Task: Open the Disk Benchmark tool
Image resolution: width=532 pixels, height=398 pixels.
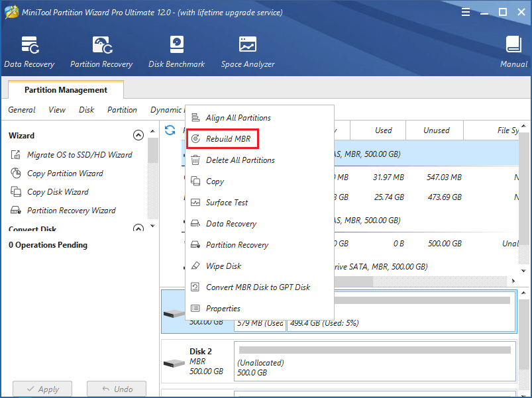Action: 176,52
